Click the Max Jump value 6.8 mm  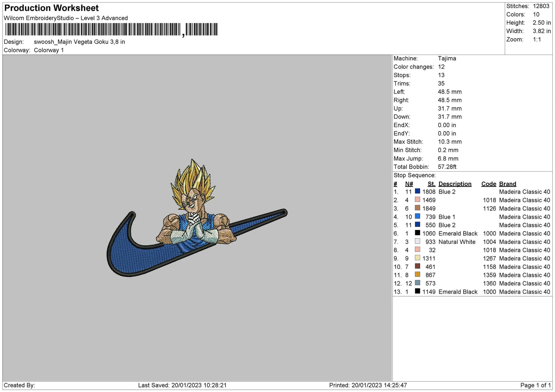(448, 159)
